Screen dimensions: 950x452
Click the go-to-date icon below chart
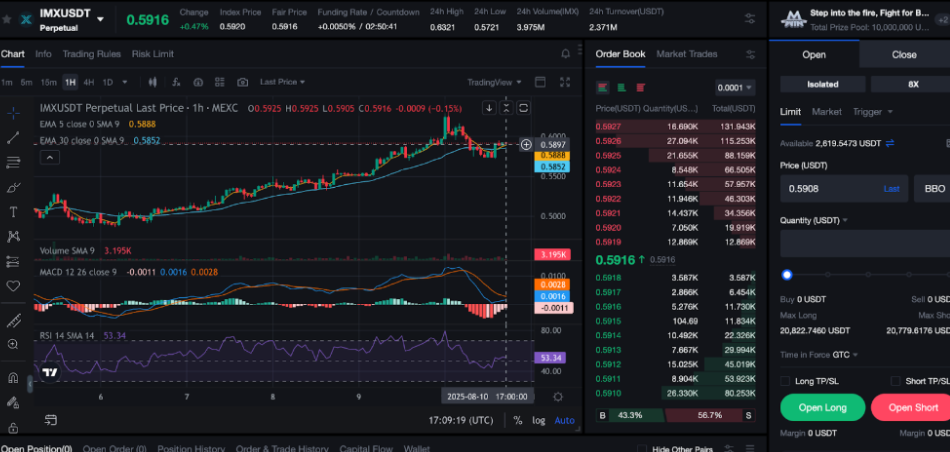[x=50, y=420]
